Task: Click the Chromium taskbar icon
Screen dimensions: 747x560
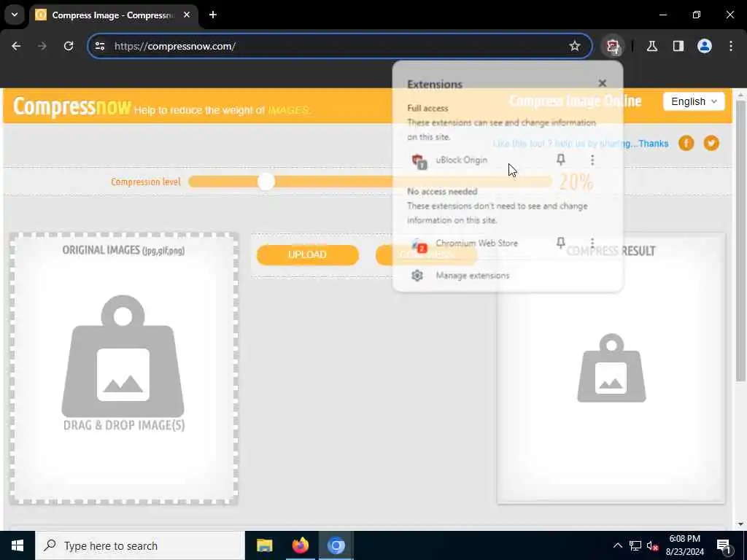Action: [x=336, y=545]
